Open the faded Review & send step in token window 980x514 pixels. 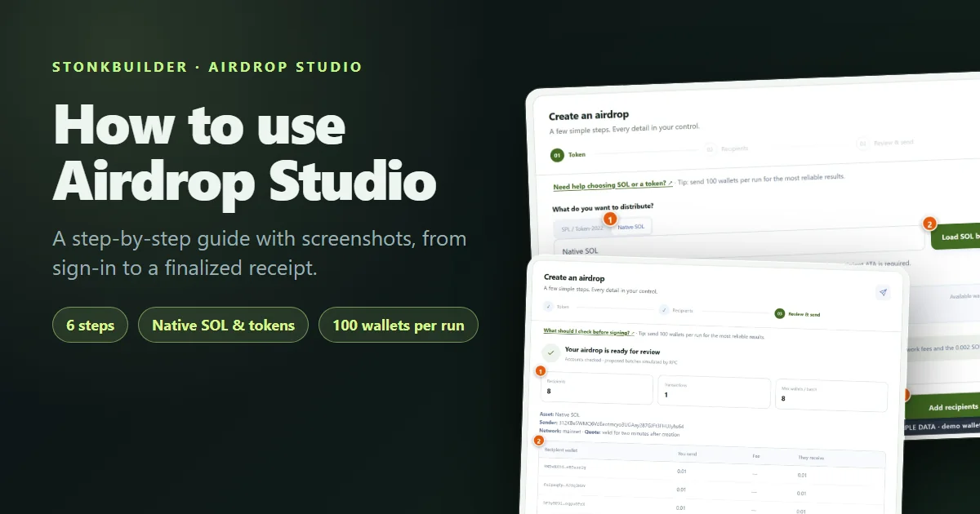pyautogui.click(x=884, y=143)
